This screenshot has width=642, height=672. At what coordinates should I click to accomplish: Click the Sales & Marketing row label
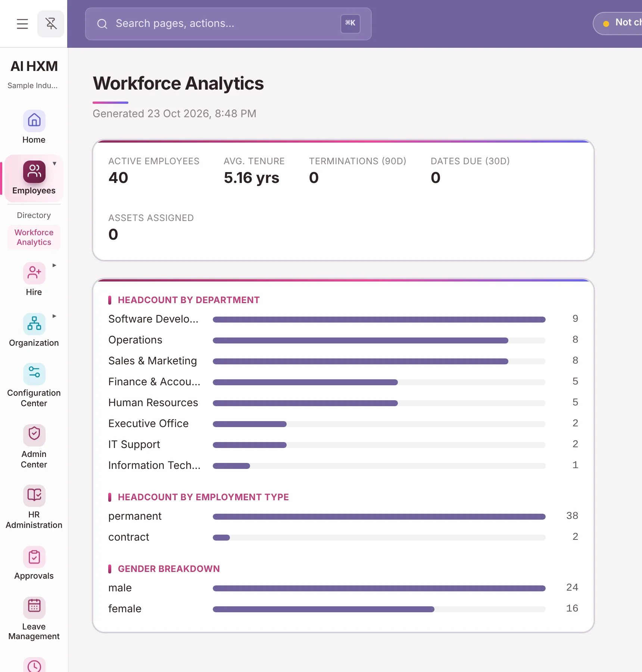click(152, 361)
